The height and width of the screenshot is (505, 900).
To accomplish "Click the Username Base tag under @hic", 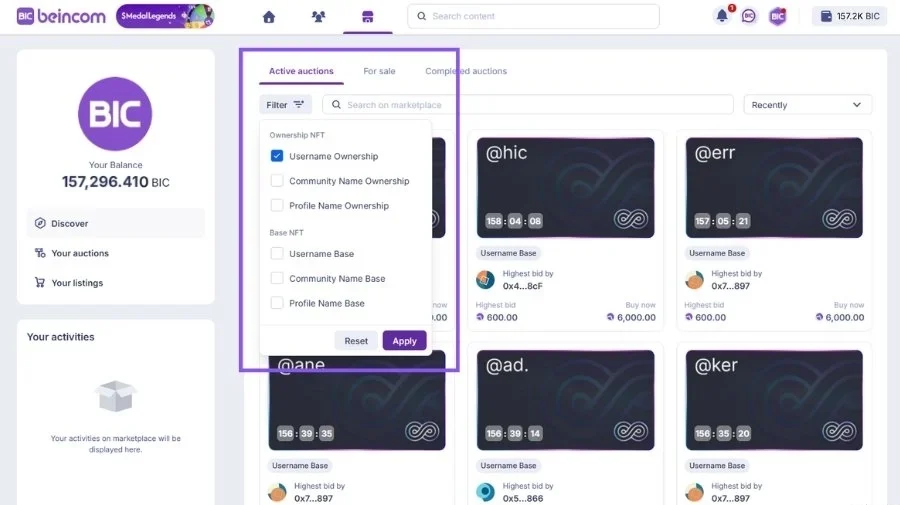I will (x=509, y=253).
